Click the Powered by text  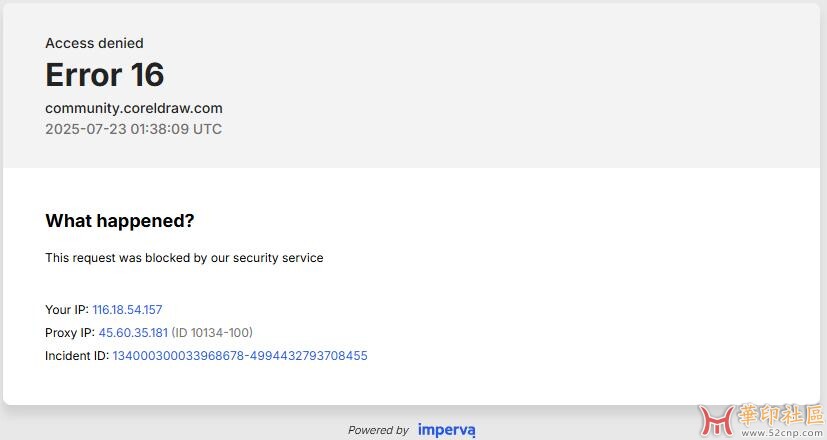(378, 430)
